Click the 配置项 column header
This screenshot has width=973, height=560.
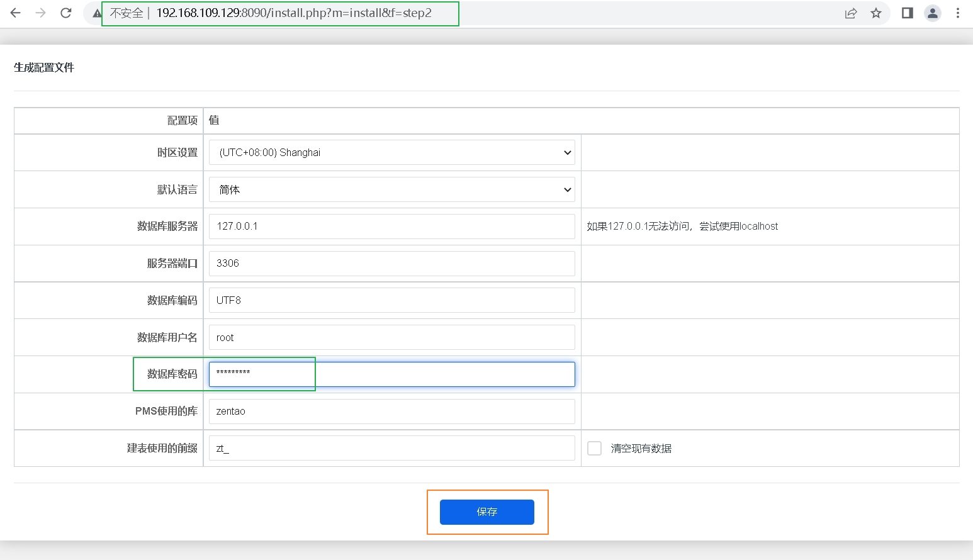[x=183, y=120]
